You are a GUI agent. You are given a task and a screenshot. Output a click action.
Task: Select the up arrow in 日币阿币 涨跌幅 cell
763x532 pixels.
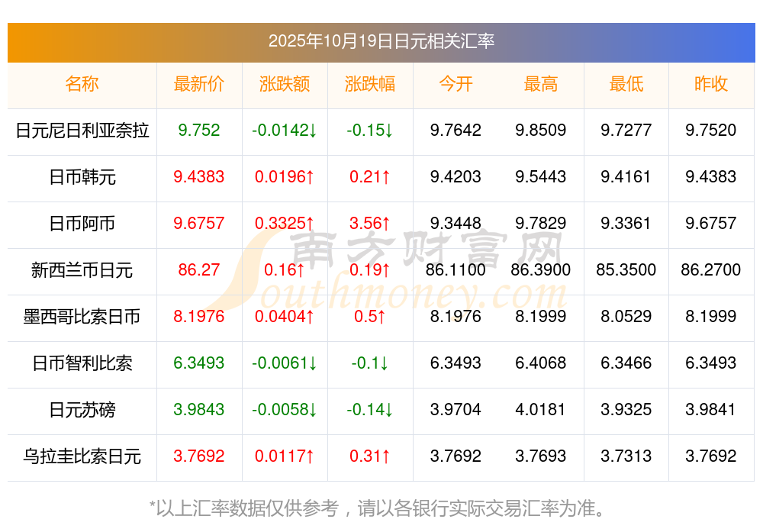coord(387,224)
